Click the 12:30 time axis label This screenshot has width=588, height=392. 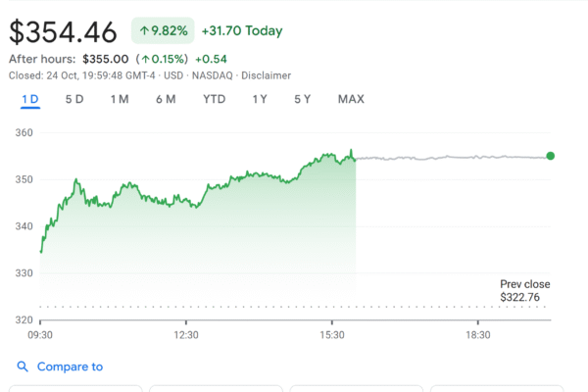pos(186,334)
